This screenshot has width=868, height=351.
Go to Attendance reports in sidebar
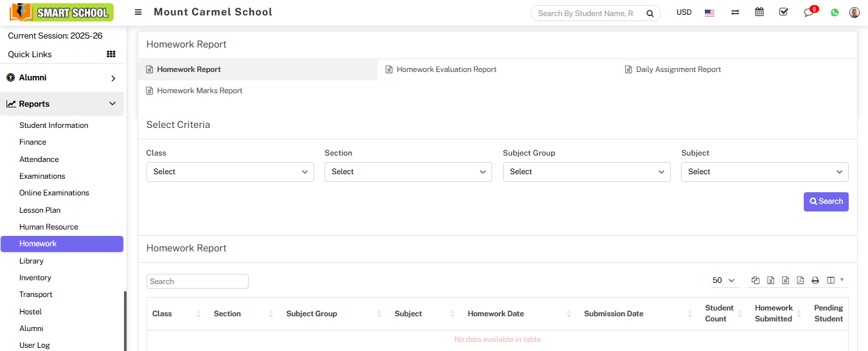point(39,159)
